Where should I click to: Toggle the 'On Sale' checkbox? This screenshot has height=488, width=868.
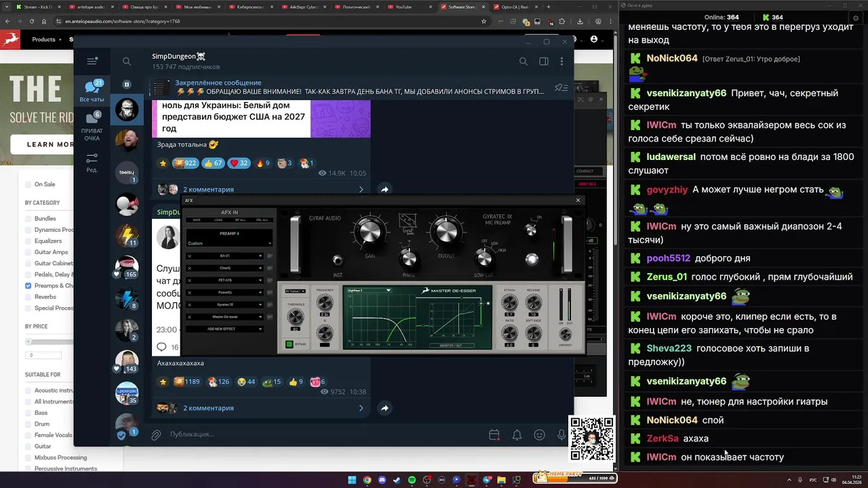(x=28, y=184)
